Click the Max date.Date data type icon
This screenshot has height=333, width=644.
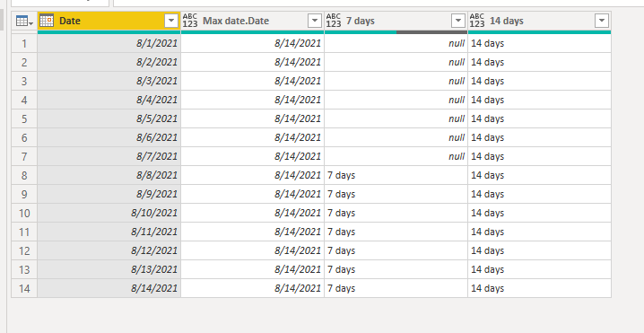click(190, 21)
